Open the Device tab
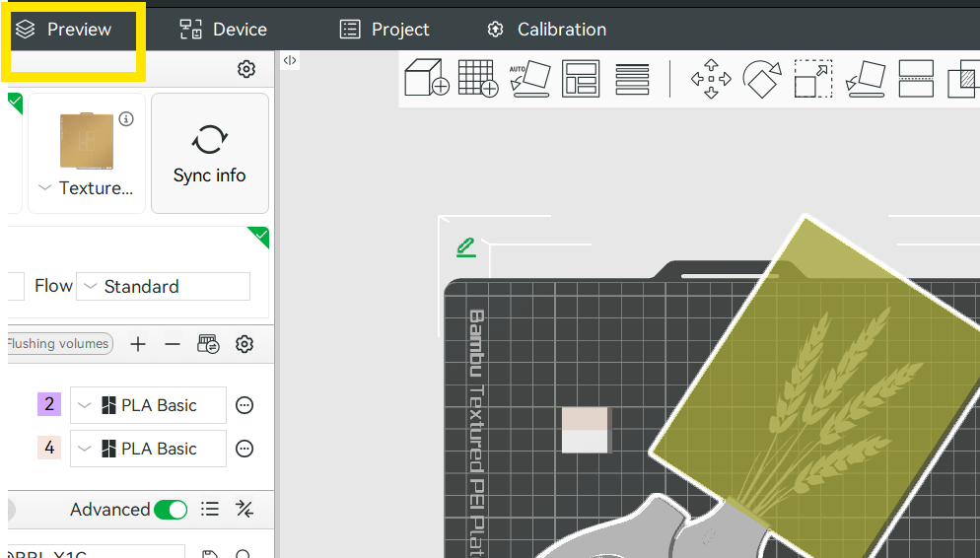 pos(223,30)
